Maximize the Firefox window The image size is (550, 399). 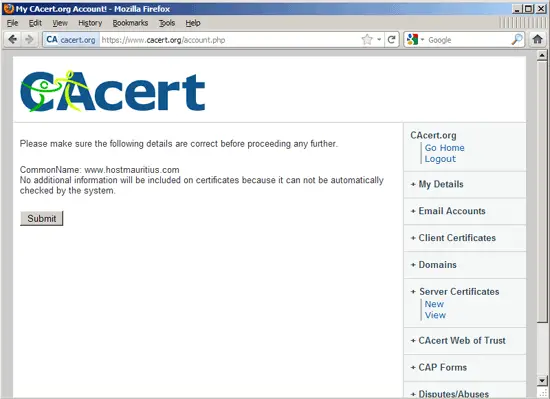528,9
